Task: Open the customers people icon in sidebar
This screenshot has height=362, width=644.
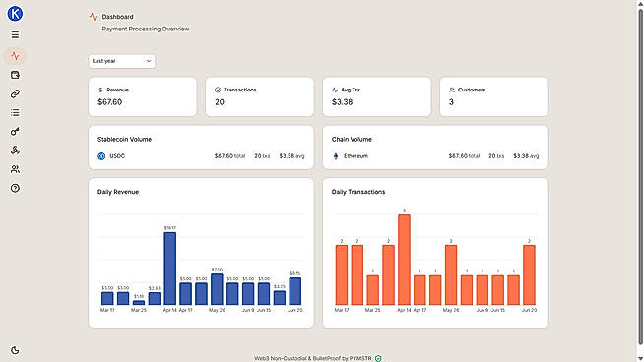Action: coord(15,169)
